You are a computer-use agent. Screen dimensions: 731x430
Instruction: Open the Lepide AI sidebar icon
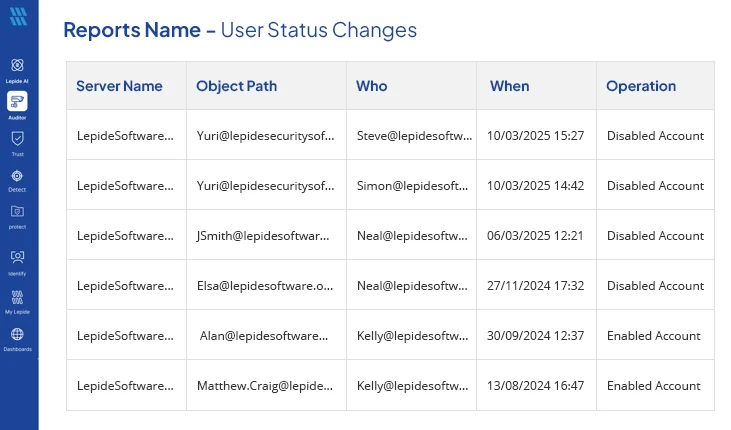click(17, 65)
